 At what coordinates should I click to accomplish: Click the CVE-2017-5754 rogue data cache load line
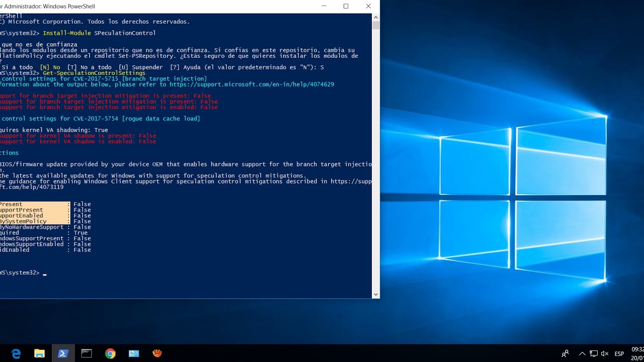coord(100,119)
